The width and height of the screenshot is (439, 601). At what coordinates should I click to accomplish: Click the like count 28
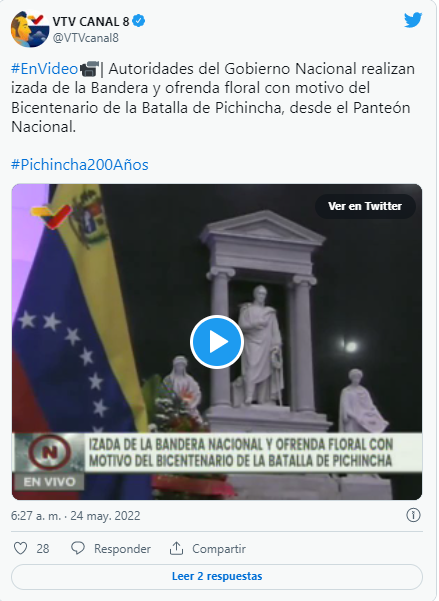coord(43,549)
